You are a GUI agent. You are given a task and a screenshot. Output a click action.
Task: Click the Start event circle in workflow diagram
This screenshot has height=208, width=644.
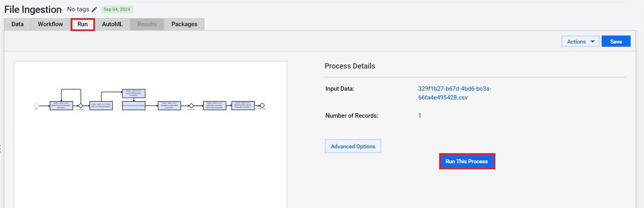click(x=36, y=106)
